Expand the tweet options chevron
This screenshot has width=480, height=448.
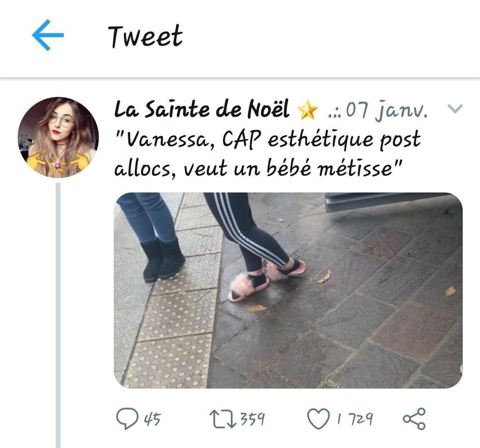pos(455,109)
